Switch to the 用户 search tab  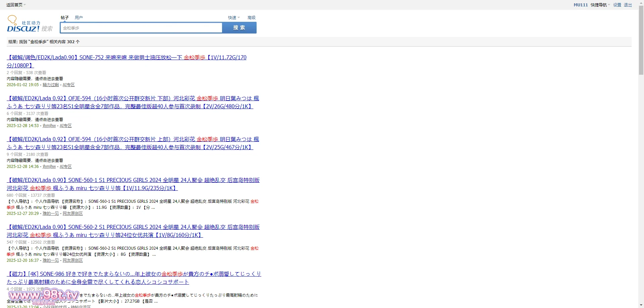[78, 17]
